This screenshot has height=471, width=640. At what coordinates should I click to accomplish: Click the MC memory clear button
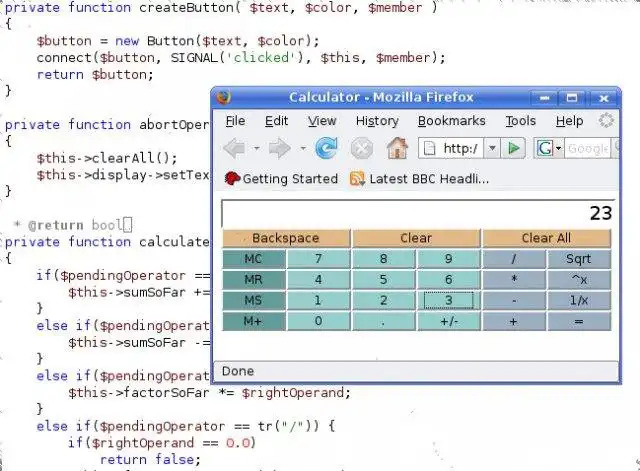253,259
